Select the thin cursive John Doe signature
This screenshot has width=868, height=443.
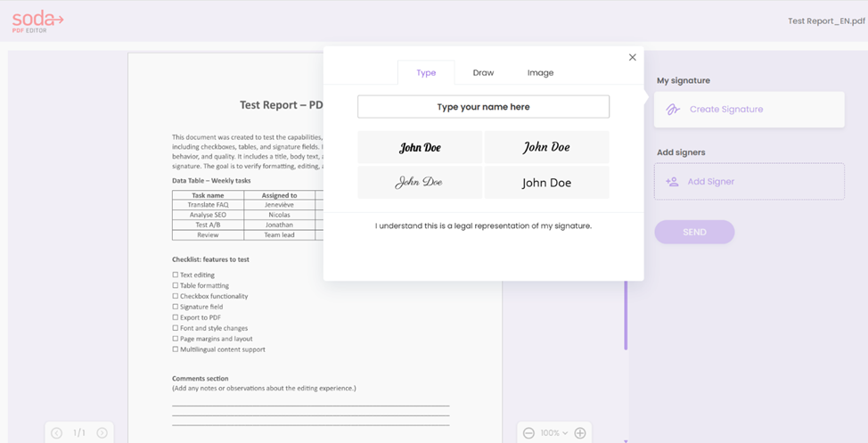pyautogui.click(x=420, y=182)
